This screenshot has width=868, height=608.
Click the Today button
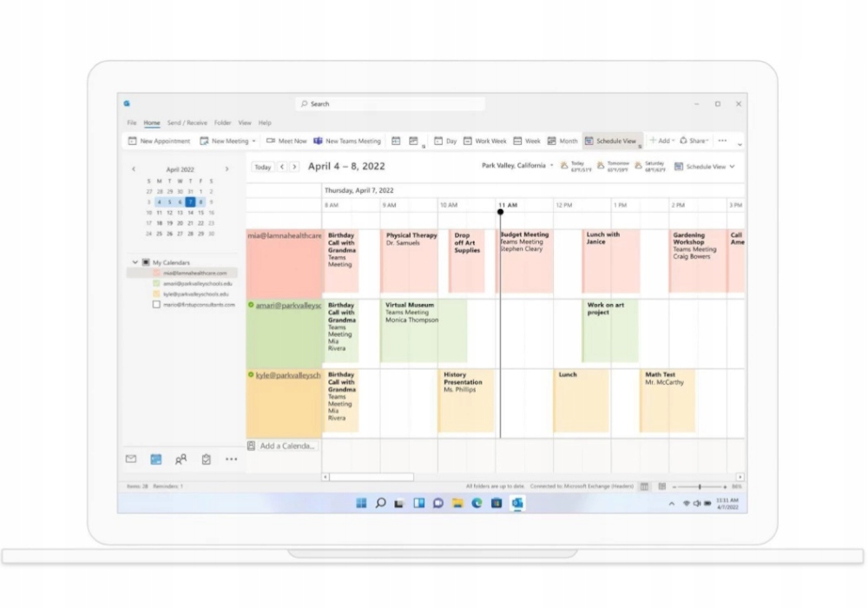point(262,167)
